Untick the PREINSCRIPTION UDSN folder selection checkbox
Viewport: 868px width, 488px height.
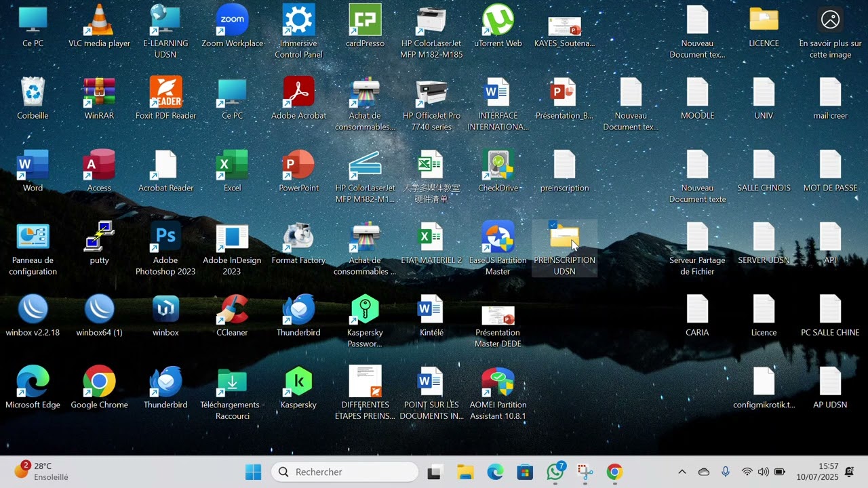coord(553,225)
